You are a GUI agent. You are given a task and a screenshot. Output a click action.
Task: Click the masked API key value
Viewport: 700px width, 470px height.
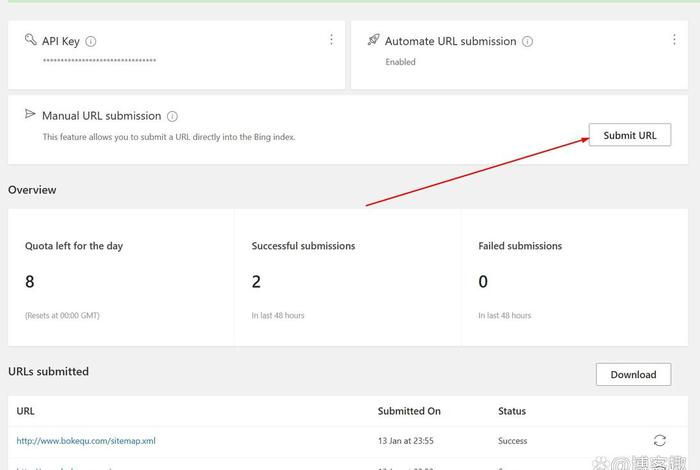click(x=99, y=61)
